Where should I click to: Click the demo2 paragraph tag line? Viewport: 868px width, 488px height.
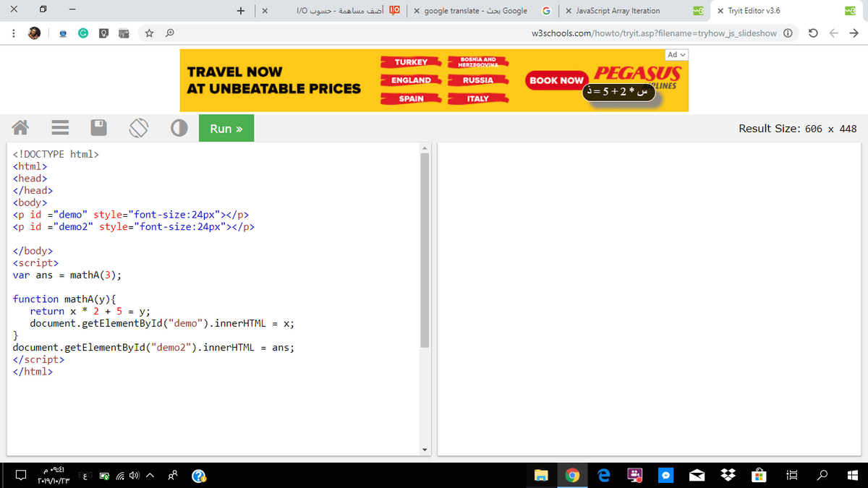point(134,226)
